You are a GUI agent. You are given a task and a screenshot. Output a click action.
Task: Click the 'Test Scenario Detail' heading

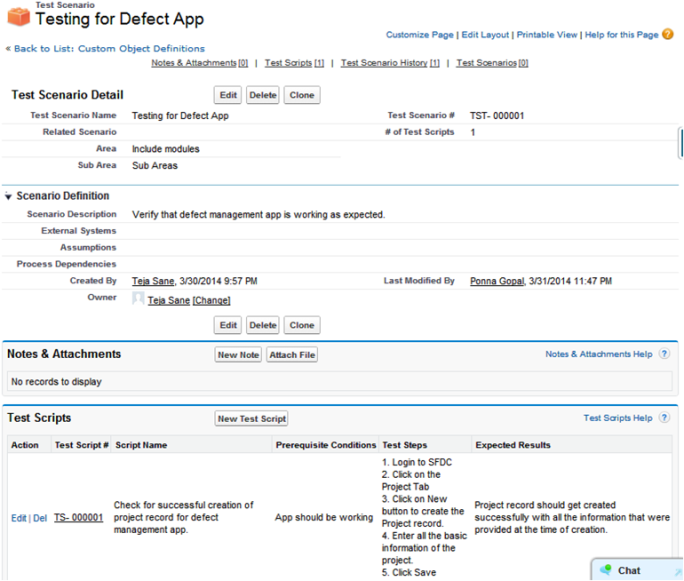(x=68, y=95)
